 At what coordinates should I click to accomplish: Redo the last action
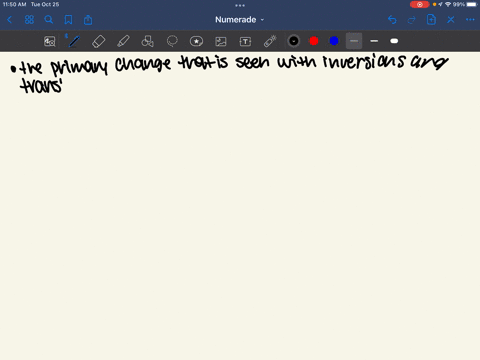click(412, 20)
